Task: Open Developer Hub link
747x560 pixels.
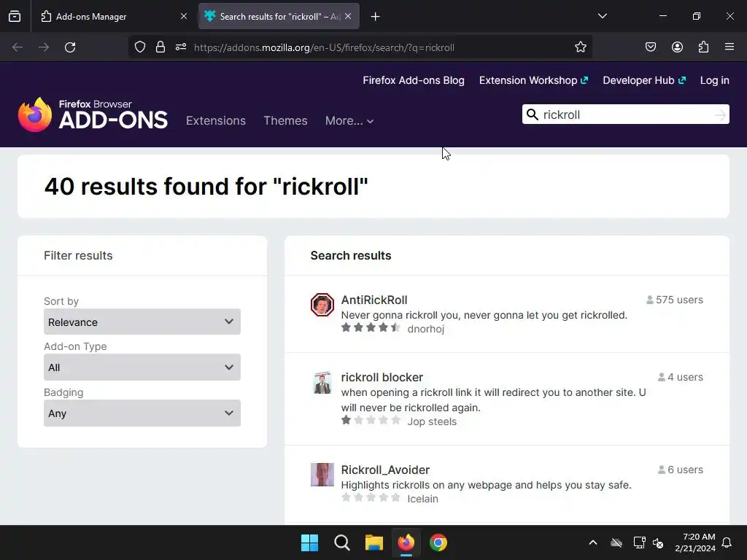Action: (x=644, y=80)
